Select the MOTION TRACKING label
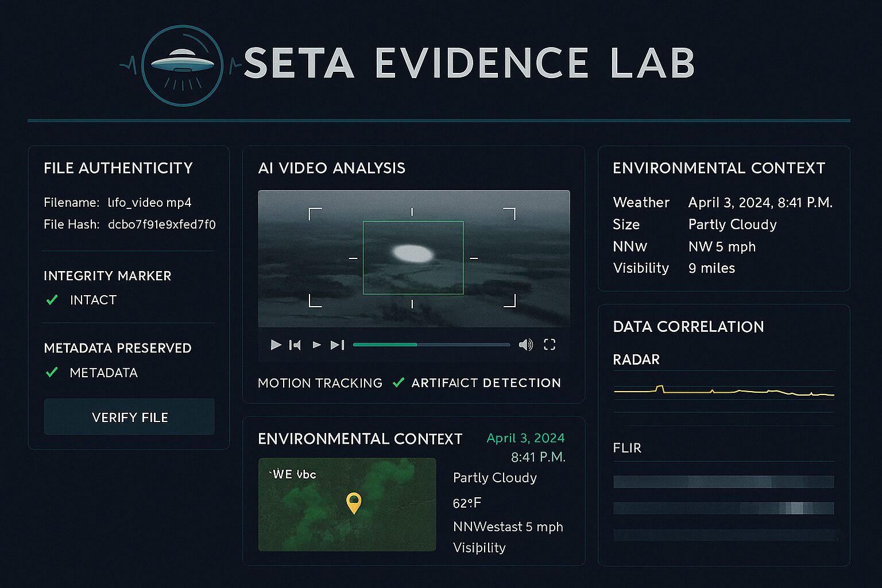Screen dimensions: 882x588 coord(320,383)
